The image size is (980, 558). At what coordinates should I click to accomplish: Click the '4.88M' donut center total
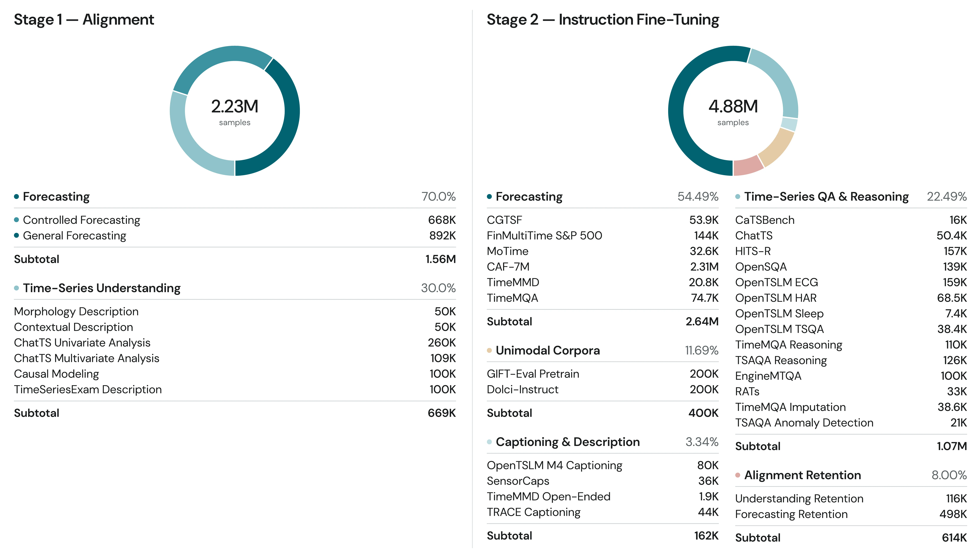tap(733, 106)
